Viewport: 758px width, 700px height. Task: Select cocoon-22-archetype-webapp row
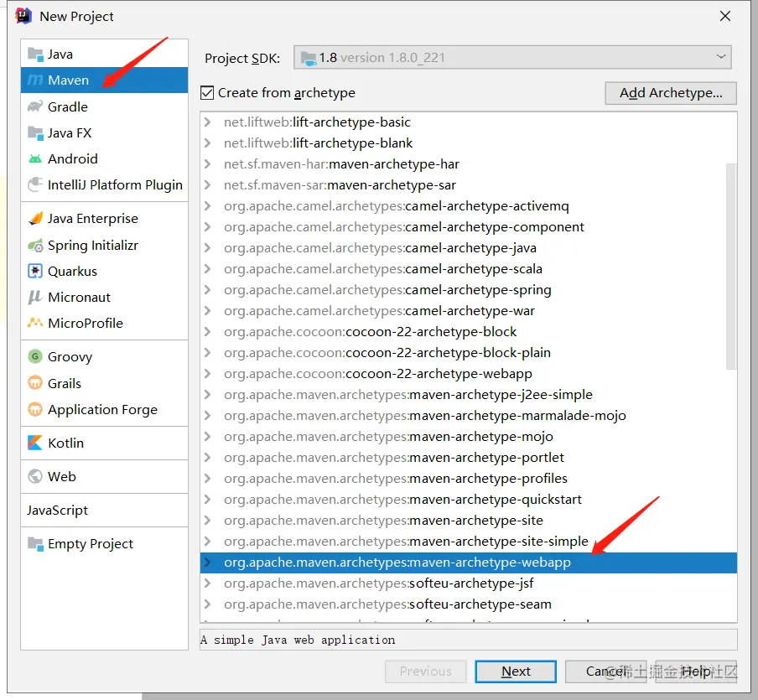468,374
